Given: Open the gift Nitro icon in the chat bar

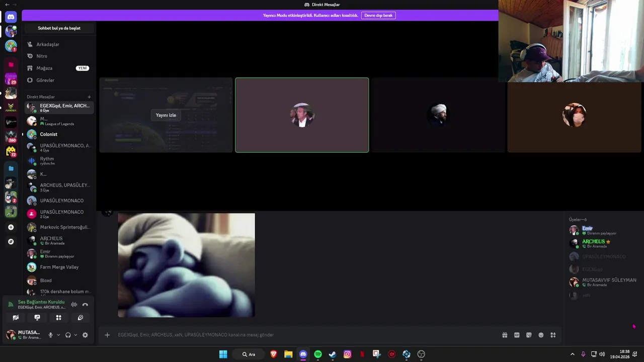Looking at the screenshot, I should 505,335.
